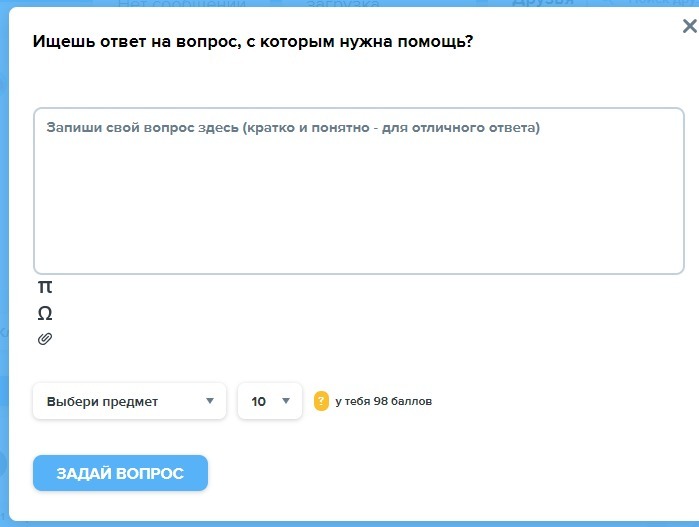The height and width of the screenshot is (527, 699).
Task: Click the "Запиши свой вопрос здесь" placeholder text
Action: pos(293,128)
